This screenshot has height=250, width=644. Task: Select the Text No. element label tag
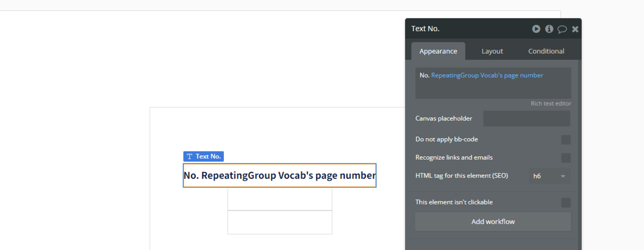click(x=203, y=156)
